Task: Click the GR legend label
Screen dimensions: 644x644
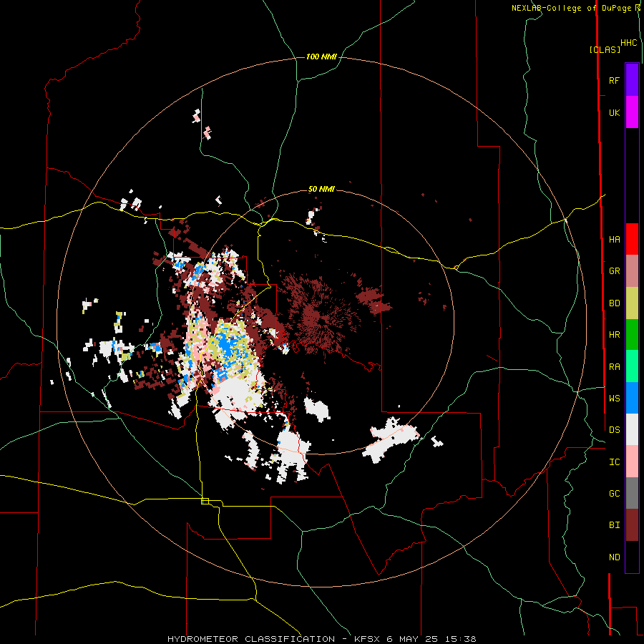Action: pos(614,271)
